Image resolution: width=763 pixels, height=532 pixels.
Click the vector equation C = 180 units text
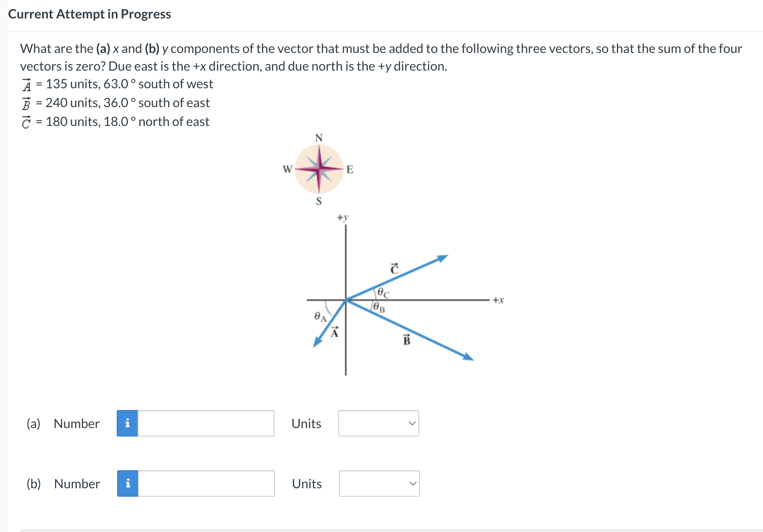pos(116,121)
